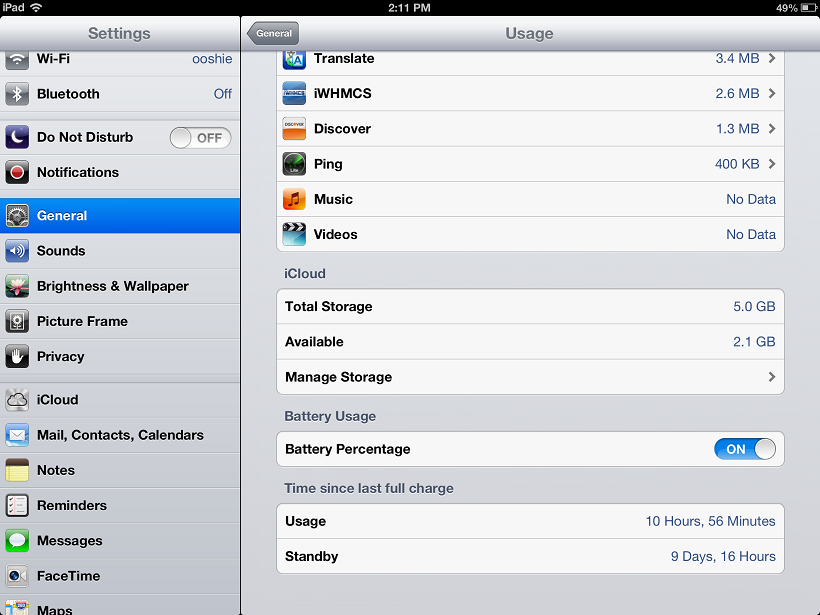The width and height of the screenshot is (820, 615).
Task: Tap the Ping 400 KB size value
Action: 737,164
